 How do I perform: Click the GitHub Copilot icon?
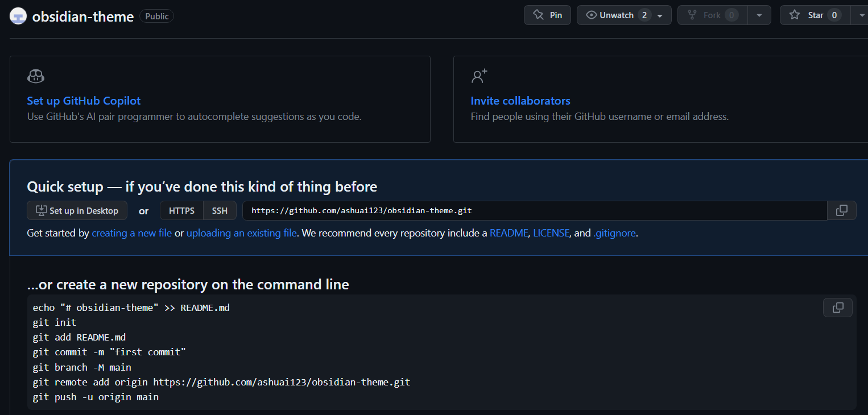[x=36, y=76]
